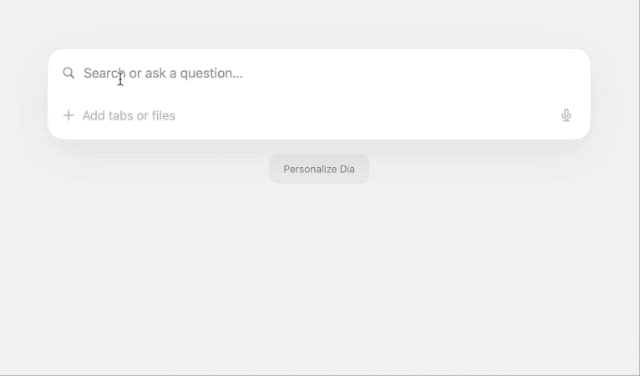Click the microphone voice input icon
The image size is (640, 376).
coord(566,116)
